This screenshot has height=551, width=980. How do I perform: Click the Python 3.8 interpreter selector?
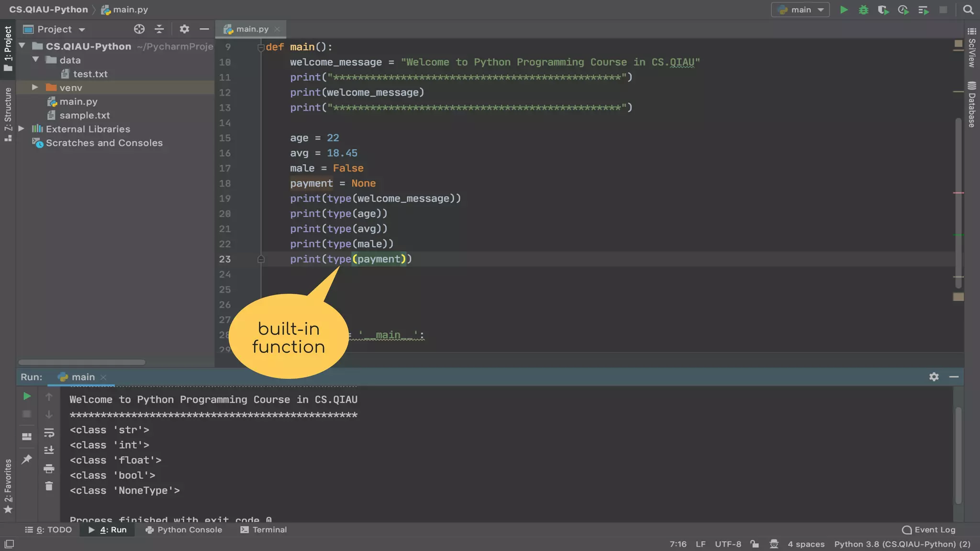pos(902,544)
